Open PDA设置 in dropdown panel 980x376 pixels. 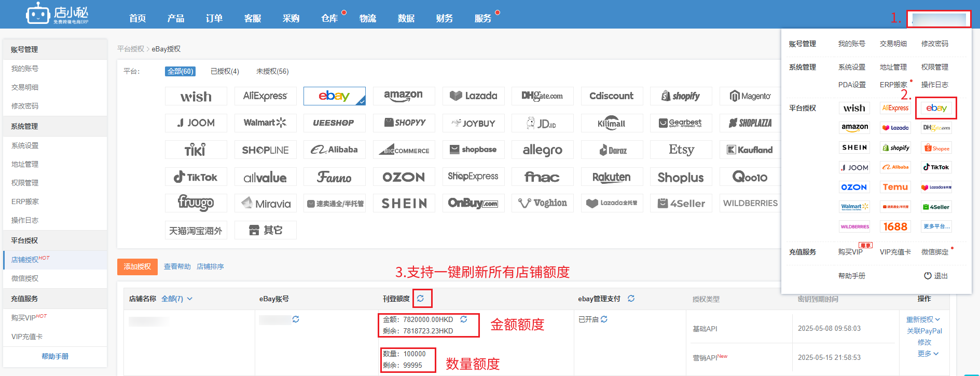(x=852, y=85)
